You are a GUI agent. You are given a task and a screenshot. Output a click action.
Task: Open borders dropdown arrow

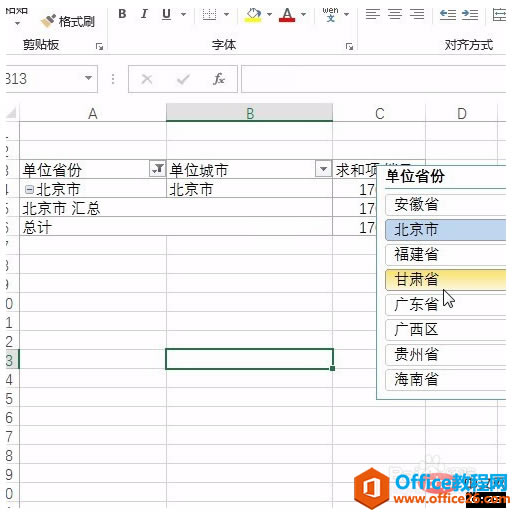pos(226,14)
